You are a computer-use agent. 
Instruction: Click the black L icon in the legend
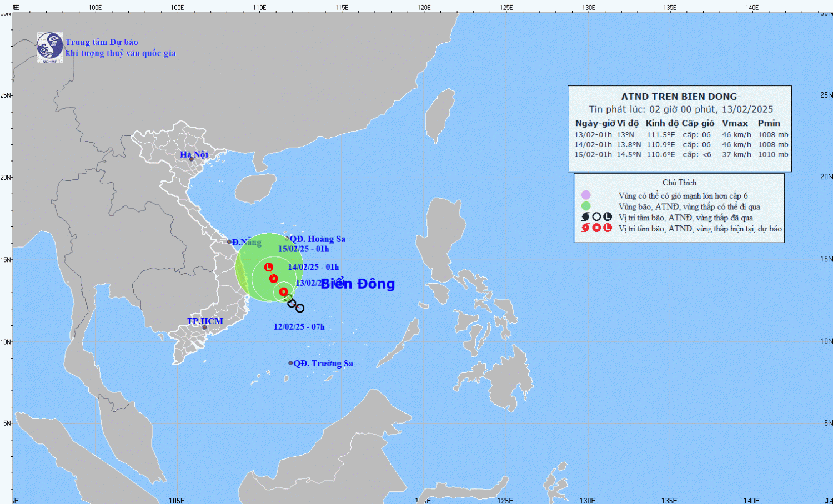click(608, 217)
